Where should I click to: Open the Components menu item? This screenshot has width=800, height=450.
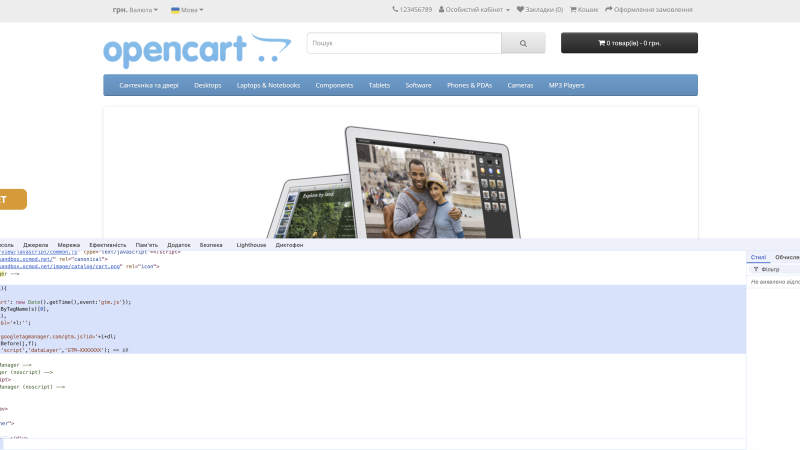click(x=334, y=85)
